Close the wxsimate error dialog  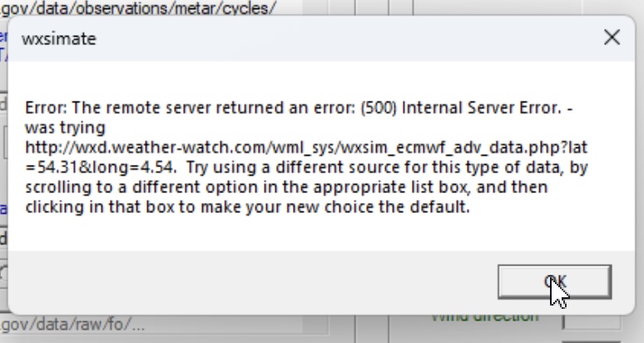612,37
